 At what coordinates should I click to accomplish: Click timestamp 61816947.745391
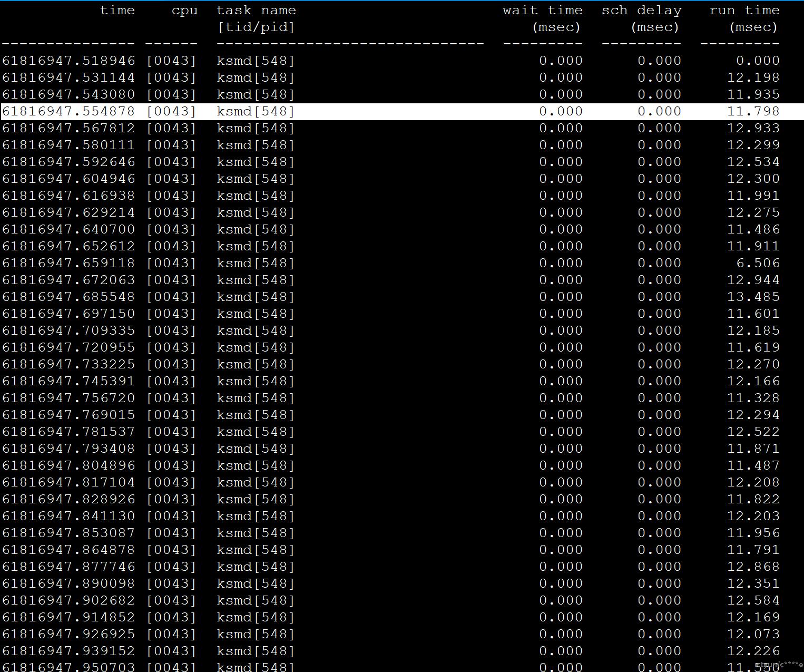(x=68, y=381)
